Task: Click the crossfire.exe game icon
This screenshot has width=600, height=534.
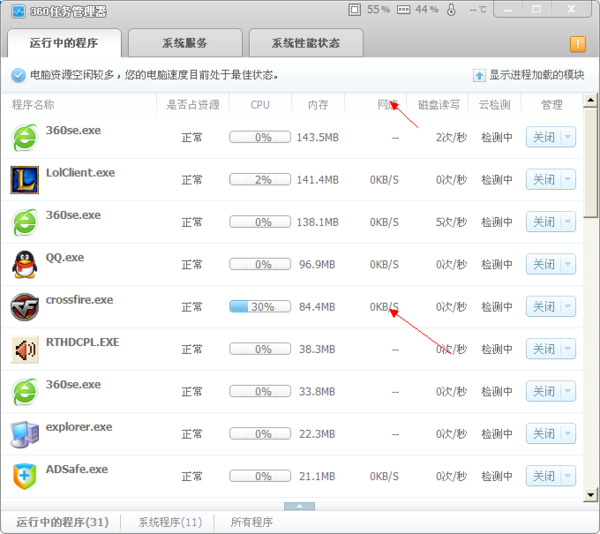Action: [x=25, y=307]
